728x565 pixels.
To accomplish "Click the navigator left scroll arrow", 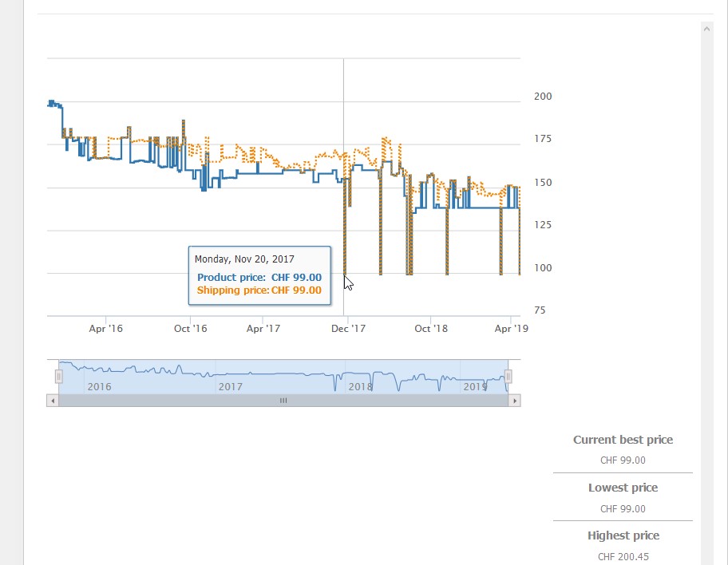I will click(x=53, y=401).
